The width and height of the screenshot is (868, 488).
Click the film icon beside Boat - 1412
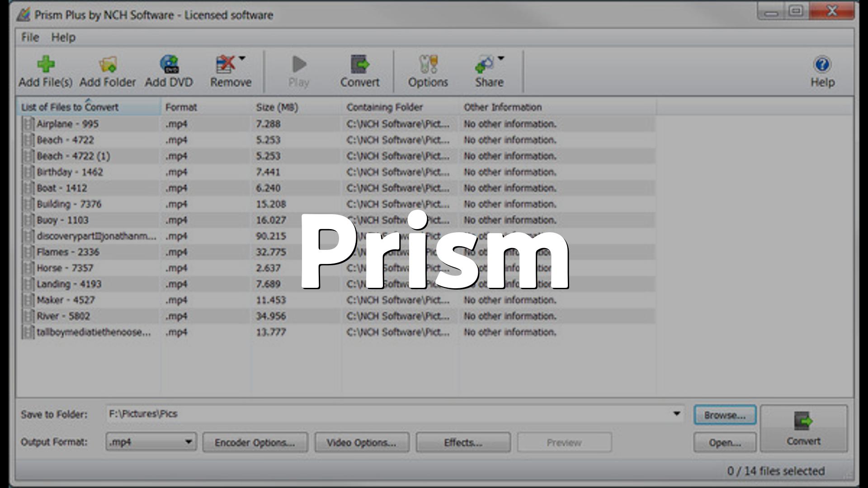tap(28, 188)
